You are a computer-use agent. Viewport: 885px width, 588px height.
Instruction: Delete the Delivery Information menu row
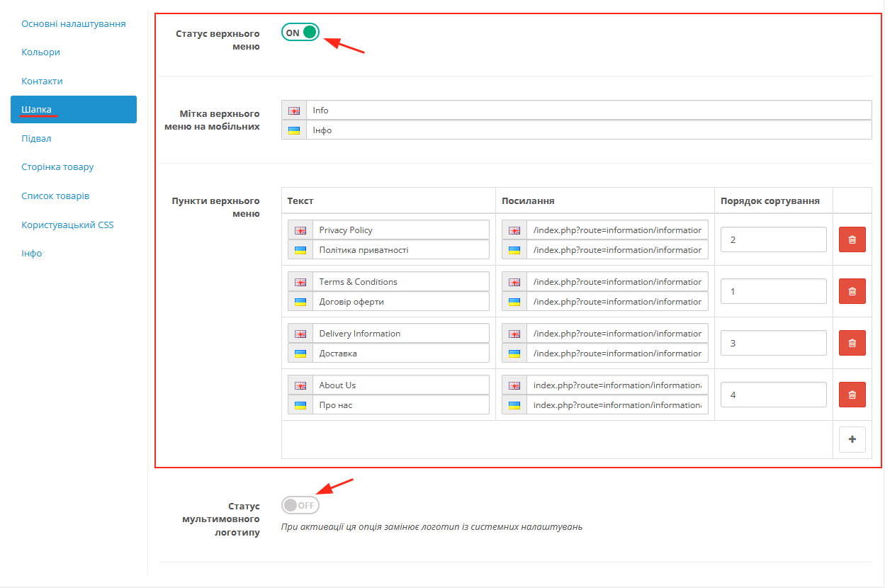(852, 343)
